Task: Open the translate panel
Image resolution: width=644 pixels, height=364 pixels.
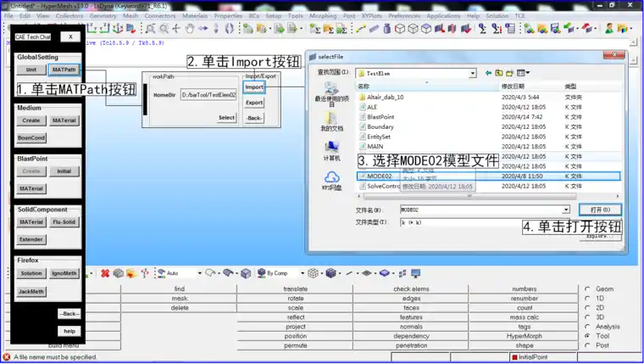Action: 295,288
